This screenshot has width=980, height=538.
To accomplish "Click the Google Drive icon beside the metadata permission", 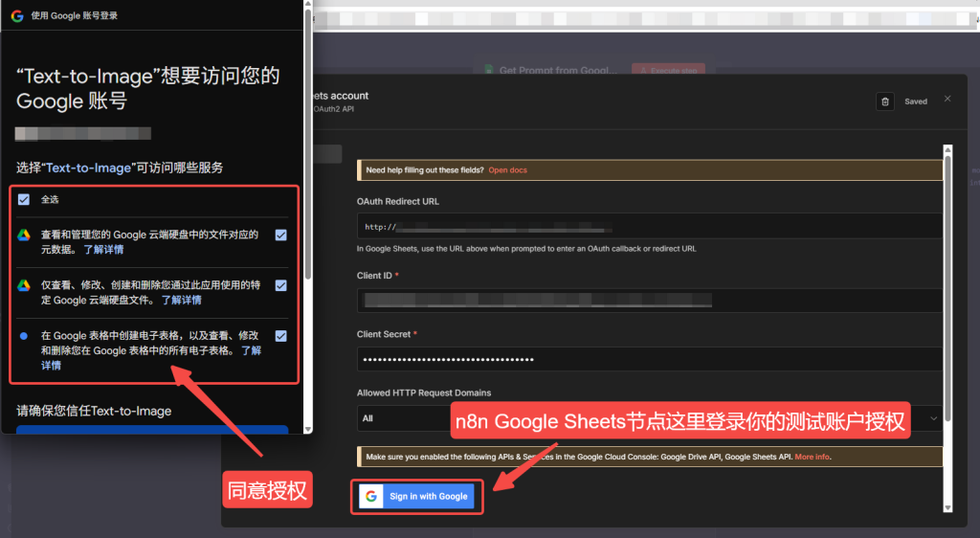I will 24,235.
